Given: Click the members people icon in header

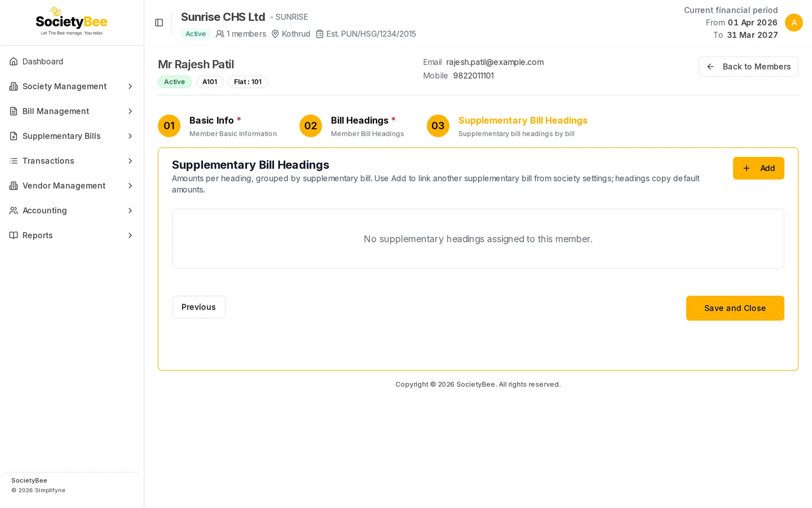Looking at the screenshot, I should [x=220, y=34].
